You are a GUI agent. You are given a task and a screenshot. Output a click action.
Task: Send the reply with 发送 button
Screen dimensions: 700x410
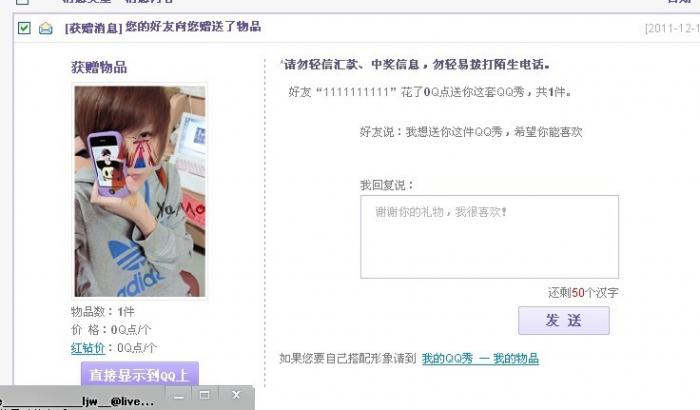pyautogui.click(x=563, y=320)
